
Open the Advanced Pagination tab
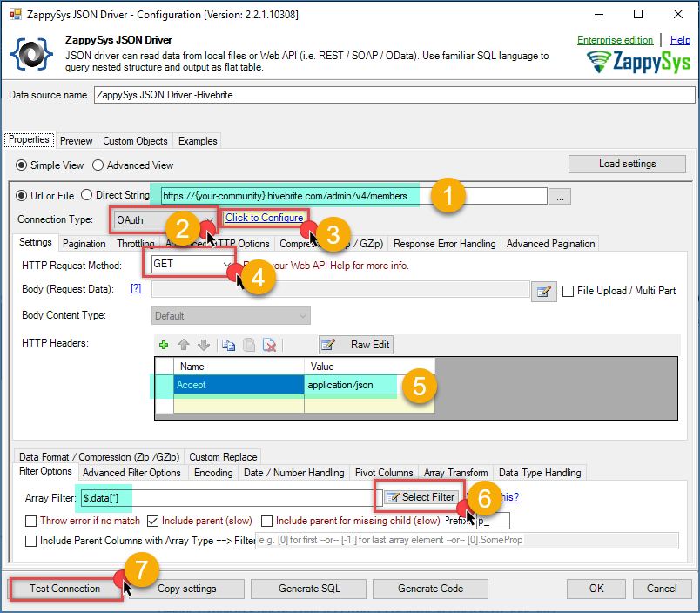[x=550, y=244]
